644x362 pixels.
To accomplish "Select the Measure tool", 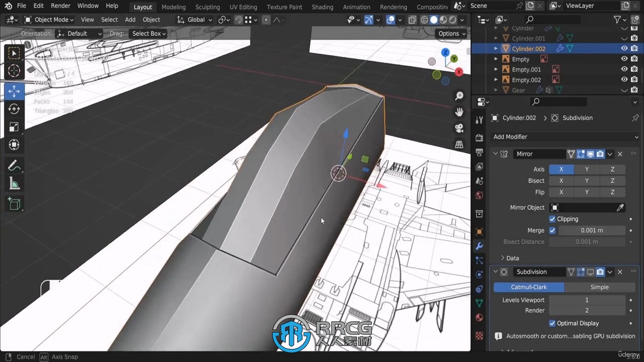I will click(14, 184).
